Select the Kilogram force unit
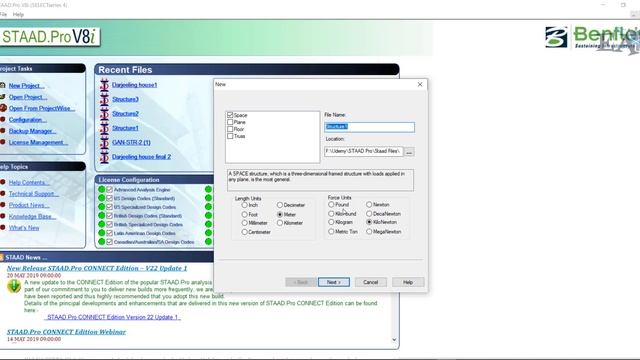The width and height of the screenshot is (640, 360). pos(331,222)
